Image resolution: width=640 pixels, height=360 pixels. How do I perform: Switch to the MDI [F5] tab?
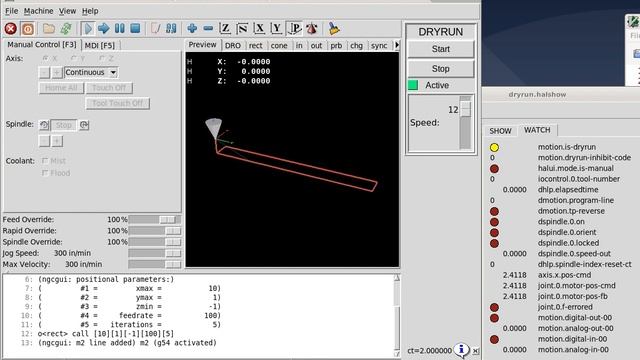click(100, 45)
